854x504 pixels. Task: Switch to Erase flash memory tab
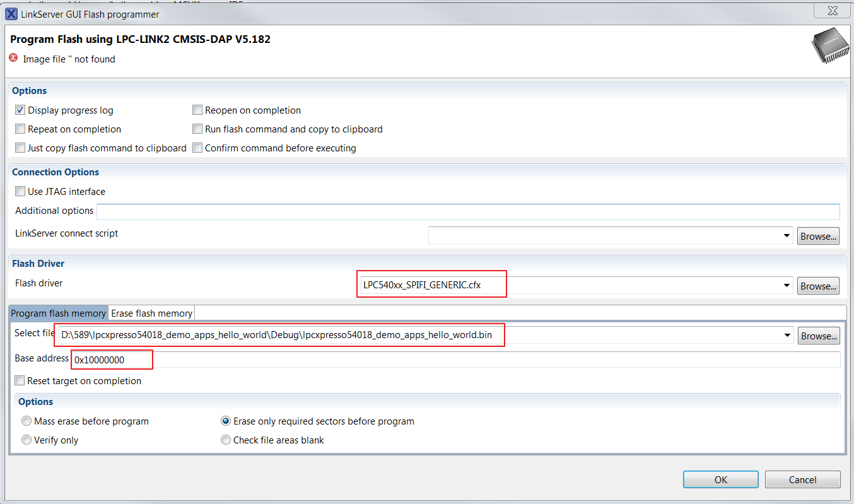[151, 314]
